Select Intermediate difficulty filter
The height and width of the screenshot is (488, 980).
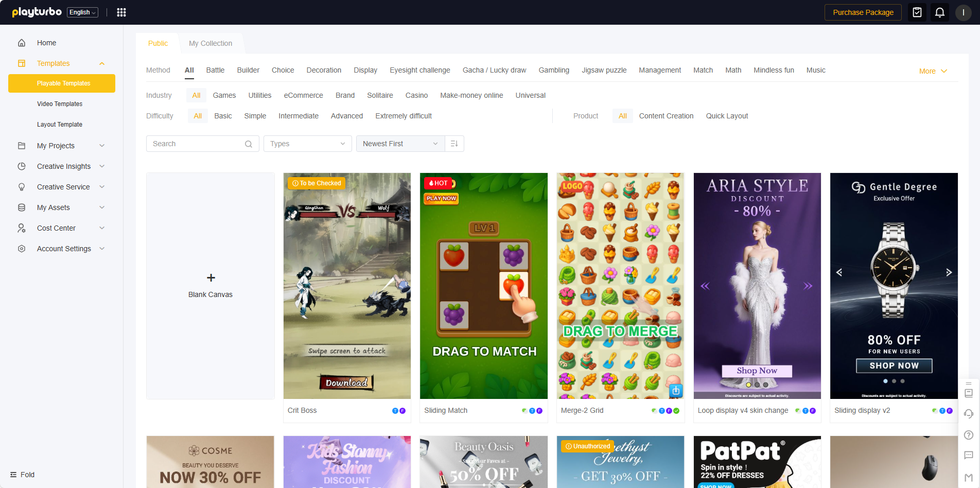coord(298,116)
